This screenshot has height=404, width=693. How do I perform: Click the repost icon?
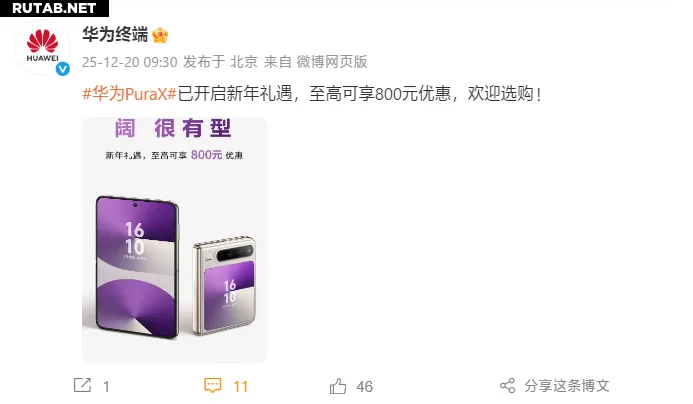[82, 385]
